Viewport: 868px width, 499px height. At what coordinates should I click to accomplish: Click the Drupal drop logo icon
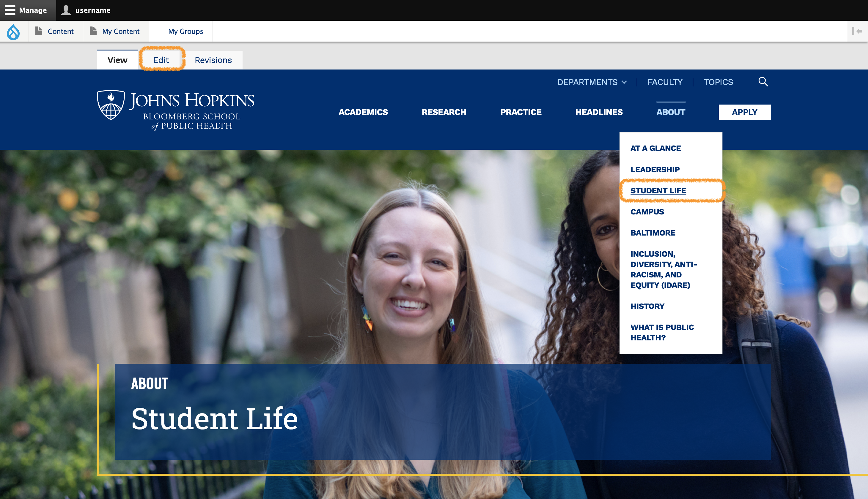[x=13, y=31]
